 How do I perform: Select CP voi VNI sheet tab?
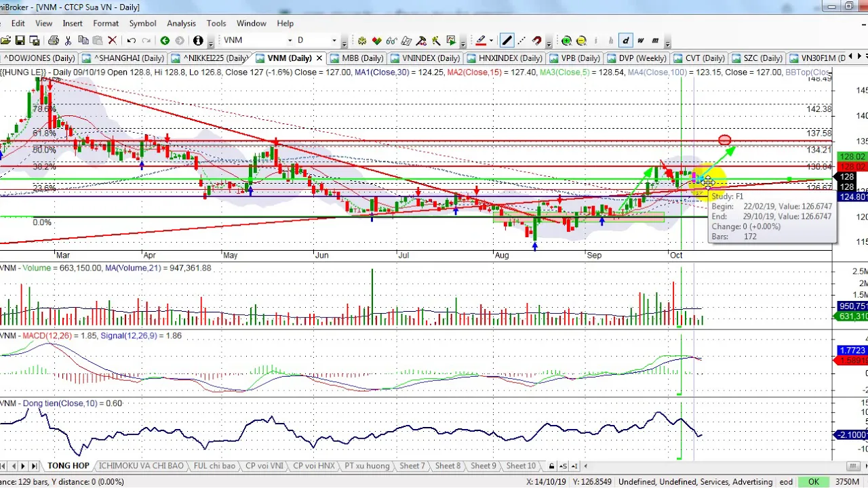264,466
